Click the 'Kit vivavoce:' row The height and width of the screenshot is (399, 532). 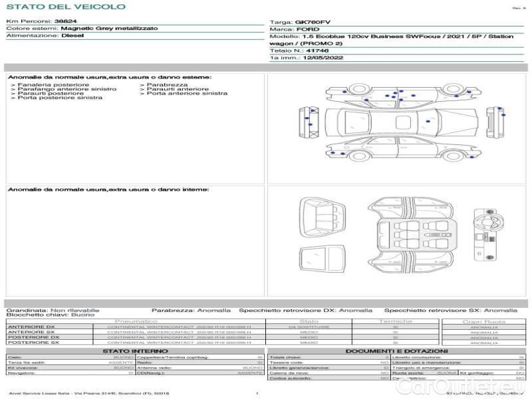pyautogui.click(x=70, y=368)
